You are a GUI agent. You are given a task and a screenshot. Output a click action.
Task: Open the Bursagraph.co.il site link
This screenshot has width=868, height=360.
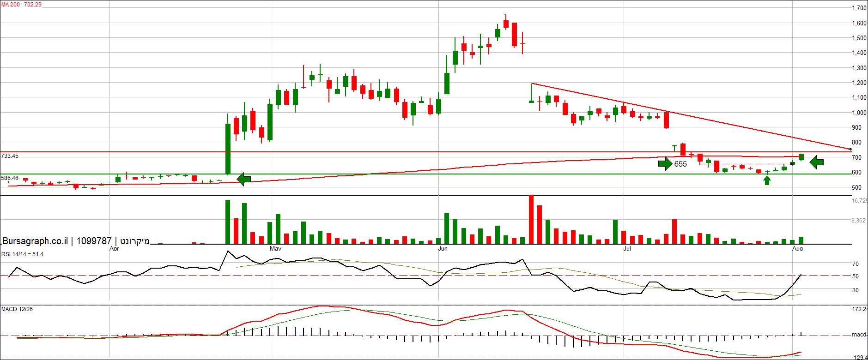tap(35, 241)
